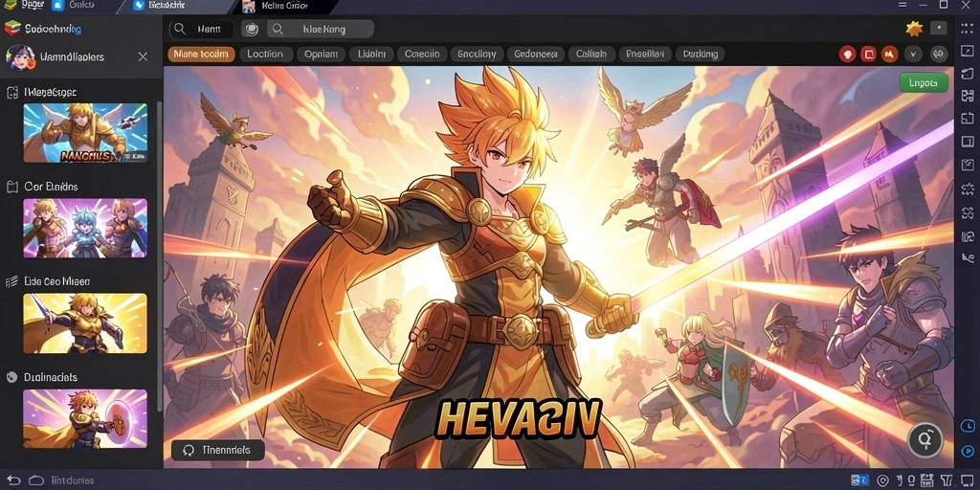The image size is (980, 490).
Task: Click the left sidebar vertical scrollbar
Action: [160, 256]
